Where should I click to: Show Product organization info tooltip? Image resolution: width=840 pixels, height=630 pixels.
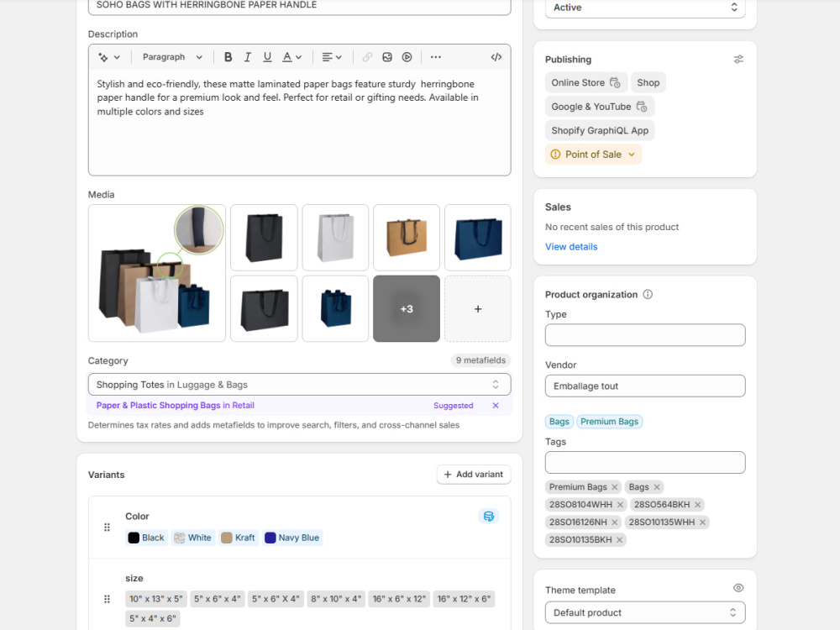point(648,295)
